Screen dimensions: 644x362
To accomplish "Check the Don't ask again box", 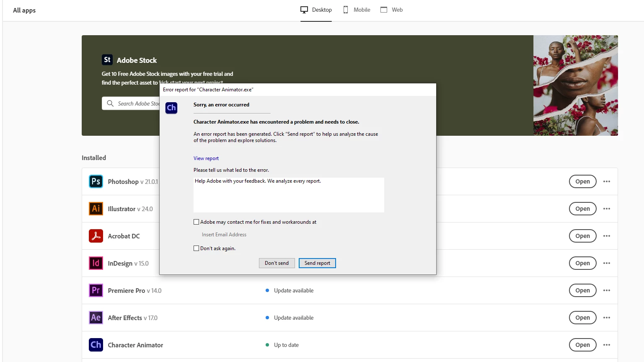I will 196,248.
